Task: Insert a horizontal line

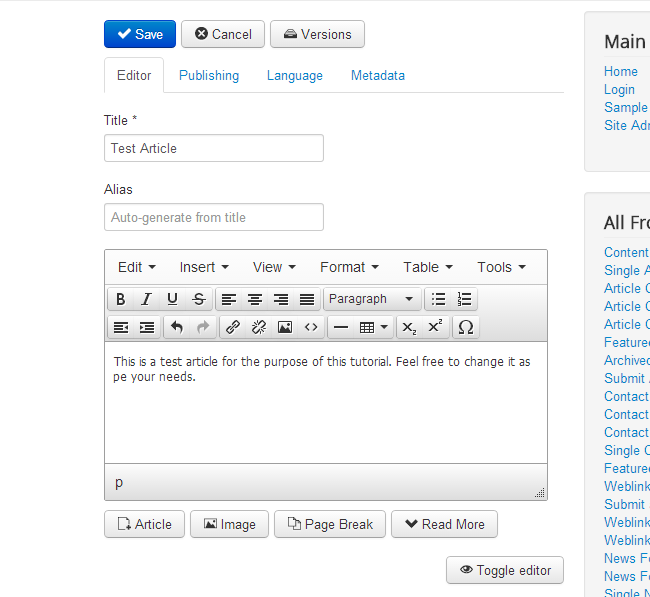Action: 340,327
